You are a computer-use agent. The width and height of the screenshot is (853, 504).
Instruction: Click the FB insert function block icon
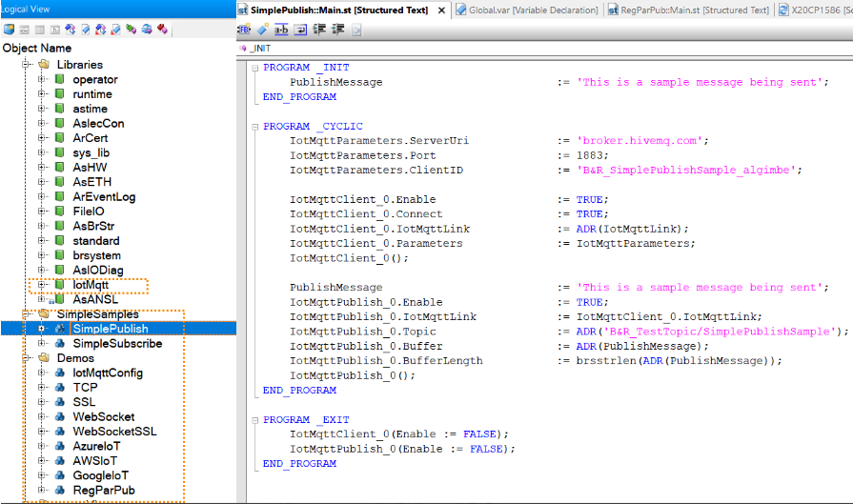(244, 30)
